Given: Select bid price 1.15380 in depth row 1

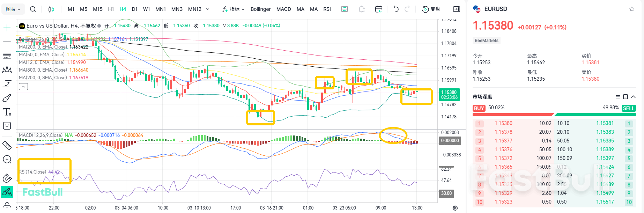Looking at the screenshot, I should click(503, 123).
